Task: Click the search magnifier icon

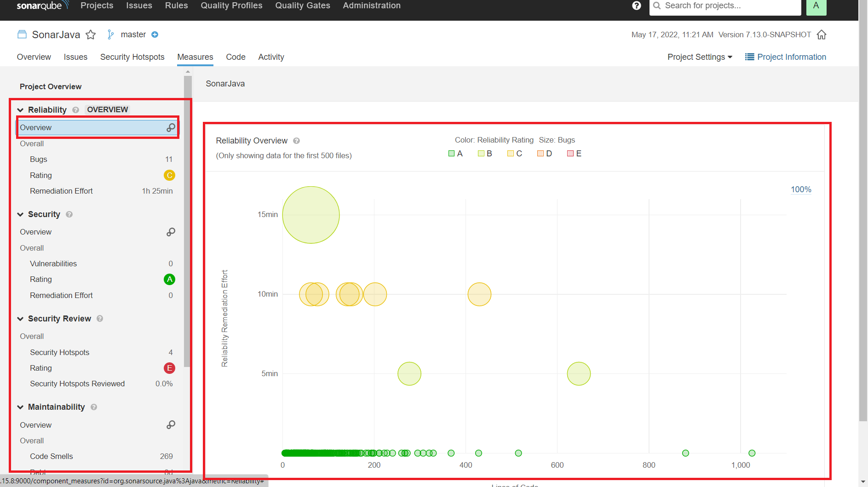Action: 657,6
